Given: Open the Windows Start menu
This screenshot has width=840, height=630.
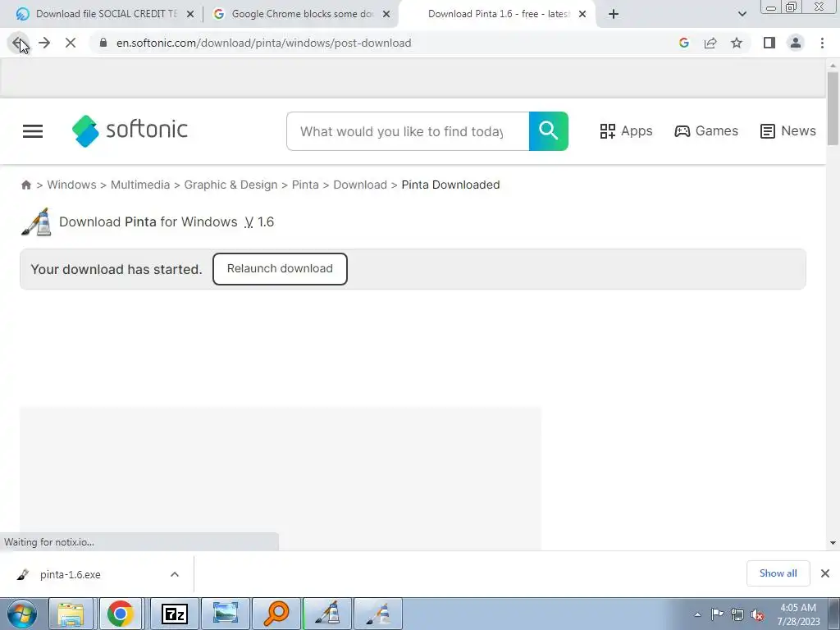Looking at the screenshot, I should click(22, 614).
